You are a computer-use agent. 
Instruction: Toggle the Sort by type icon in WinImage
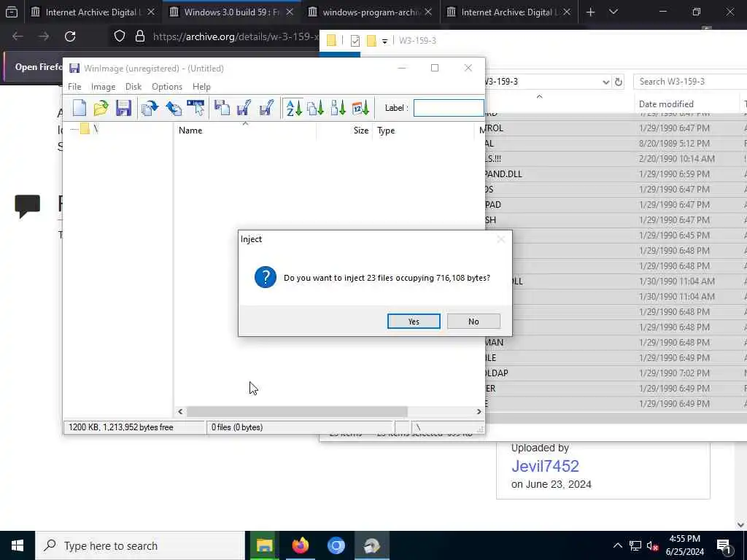pyautogui.click(x=315, y=108)
